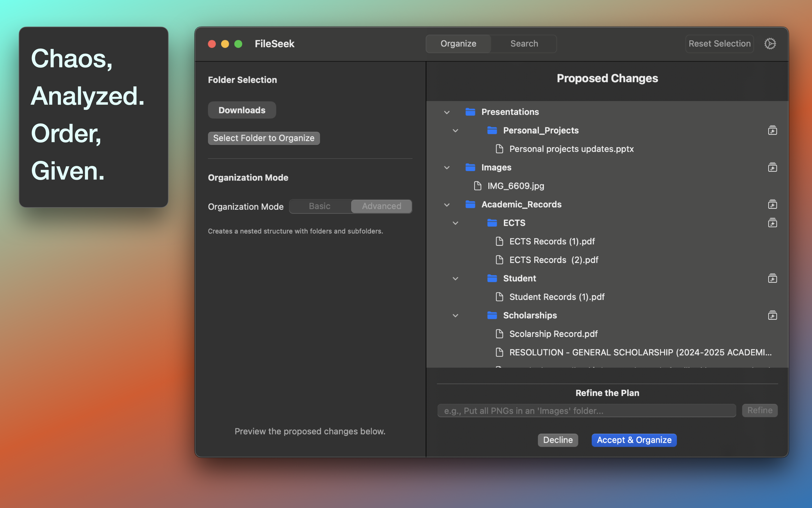Click the Student folder icon
Viewport: 812px width, 508px height.
pos(492,278)
